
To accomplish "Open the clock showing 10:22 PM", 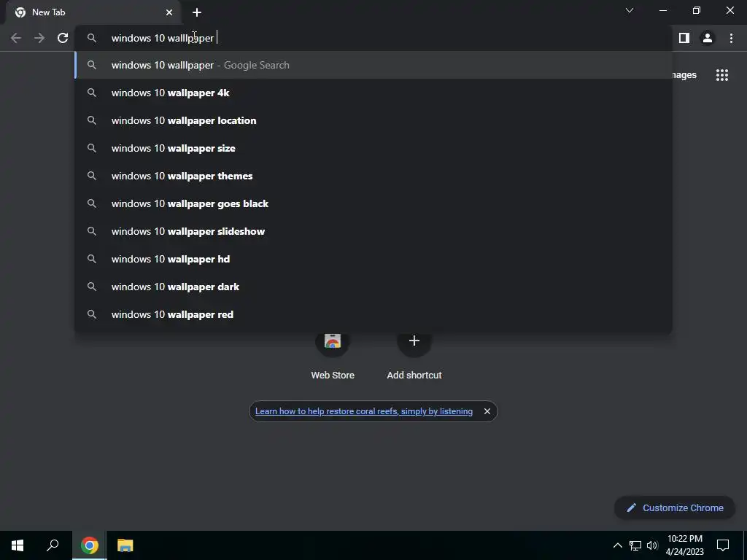I will (684, 545).
